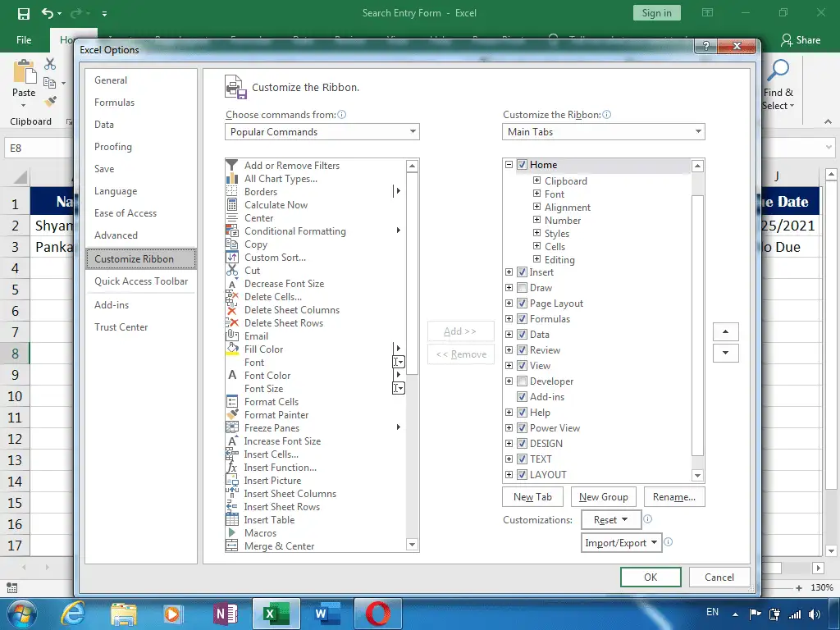
Task: Open the Proofing options category
Action: (x=113, y=147)
